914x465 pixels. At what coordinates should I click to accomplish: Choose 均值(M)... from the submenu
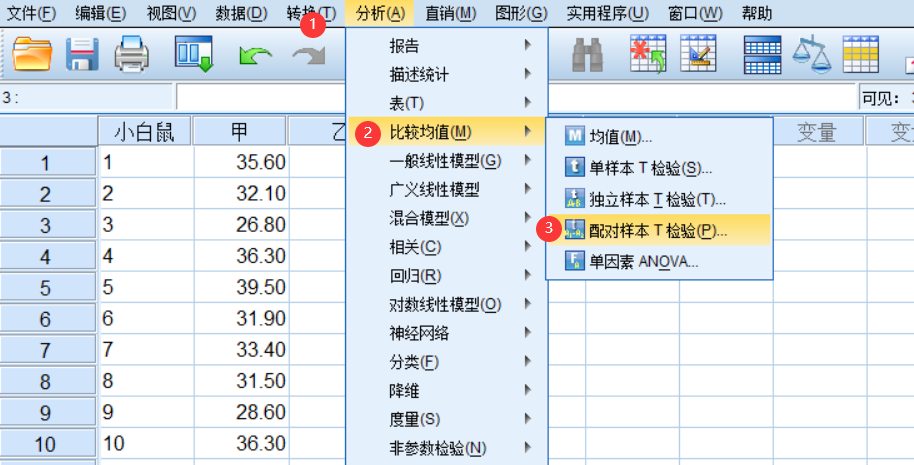coord(659,137)
